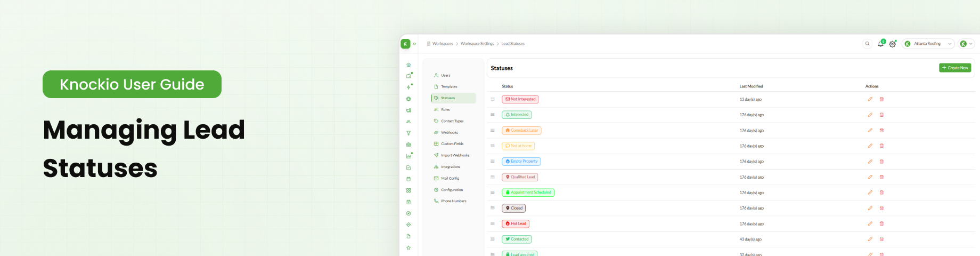Open Phone Numbers settings page
Screen dimensions: 980x256
click(453, 201)
